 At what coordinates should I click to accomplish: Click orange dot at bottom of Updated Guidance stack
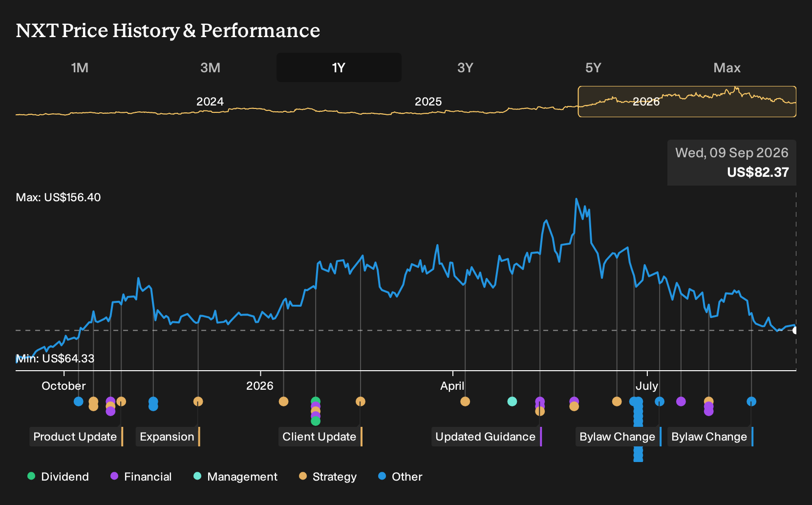point(540,411)
